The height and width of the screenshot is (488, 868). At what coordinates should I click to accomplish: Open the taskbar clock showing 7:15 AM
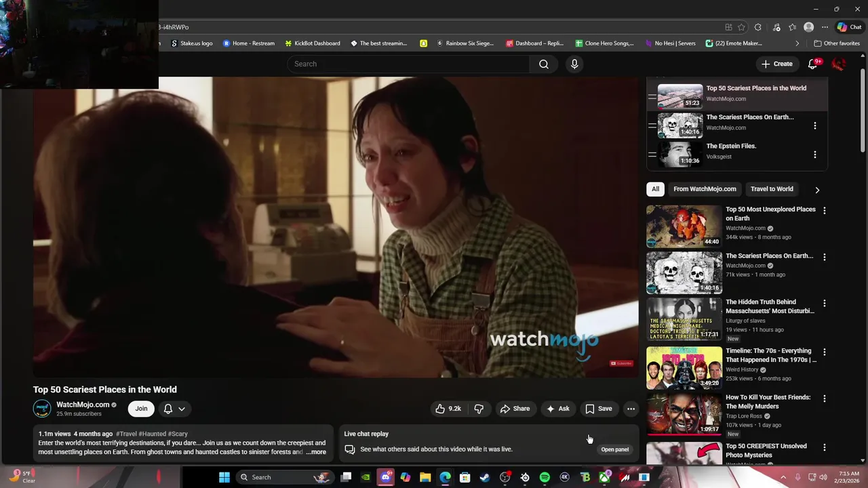849,477
